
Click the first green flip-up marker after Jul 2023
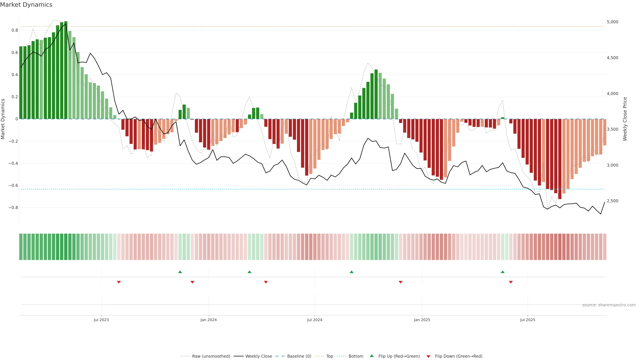point(180,272)
